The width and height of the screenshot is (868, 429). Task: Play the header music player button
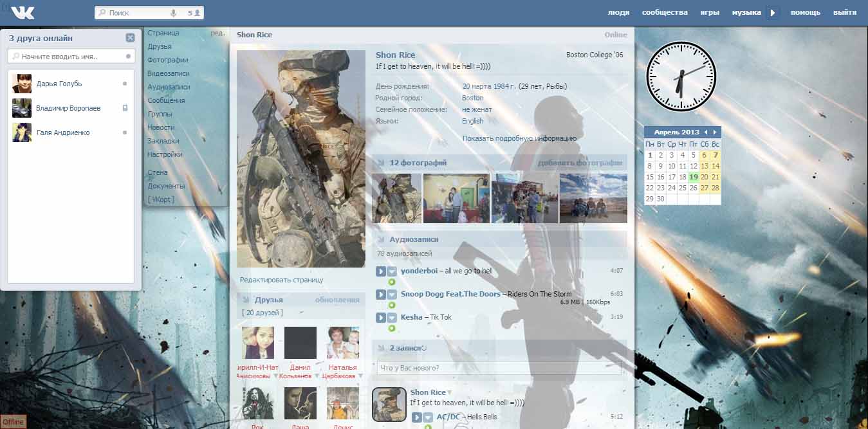[773, 12]
